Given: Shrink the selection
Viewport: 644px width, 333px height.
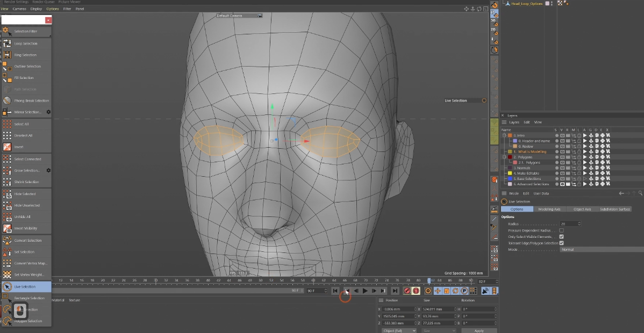Looking at the screenshot, I should pos(26,182).
